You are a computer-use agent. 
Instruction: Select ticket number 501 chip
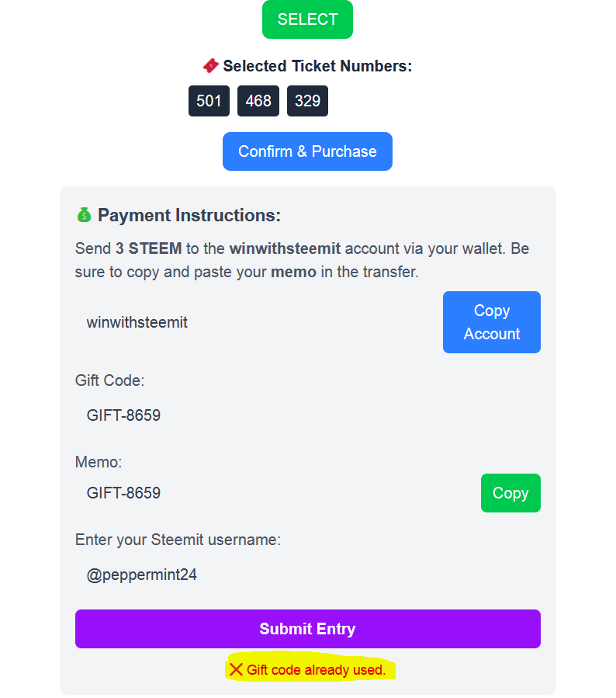(209, 101)
